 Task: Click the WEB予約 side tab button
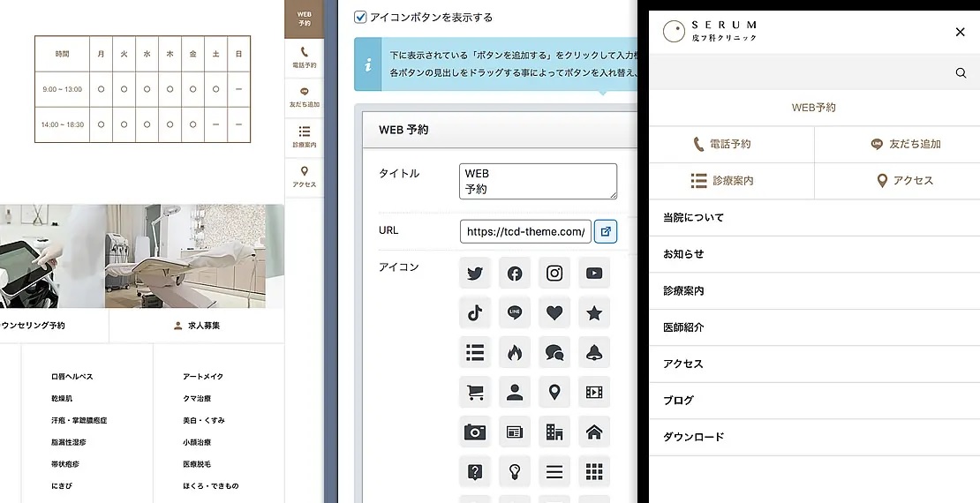[x=304, y=19]
